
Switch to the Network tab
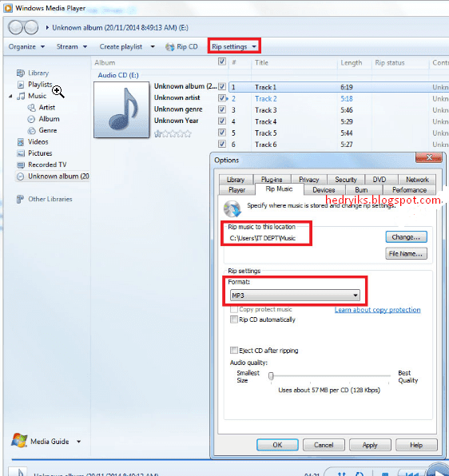pyautogui.click(x=417, y=180)
